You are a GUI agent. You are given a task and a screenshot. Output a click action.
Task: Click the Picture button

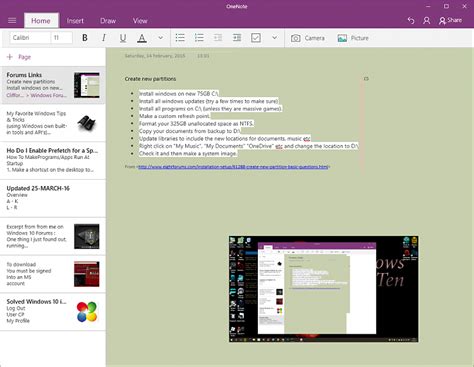353,38
